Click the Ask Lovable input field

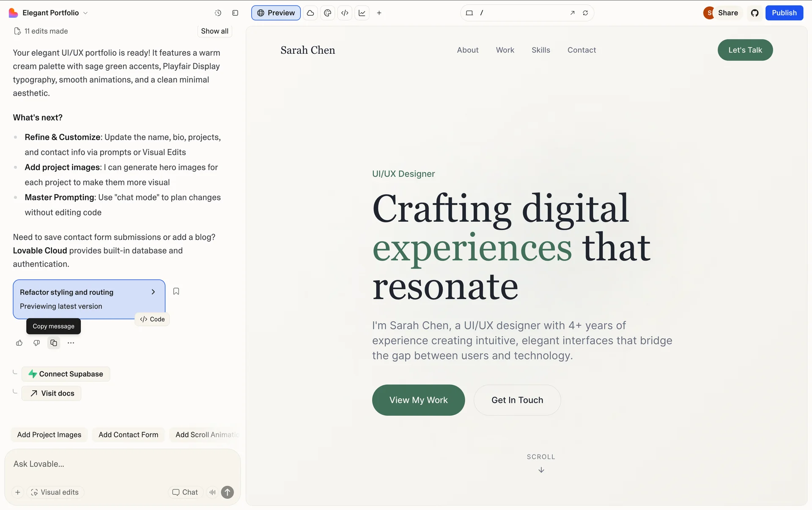point(123,464)
